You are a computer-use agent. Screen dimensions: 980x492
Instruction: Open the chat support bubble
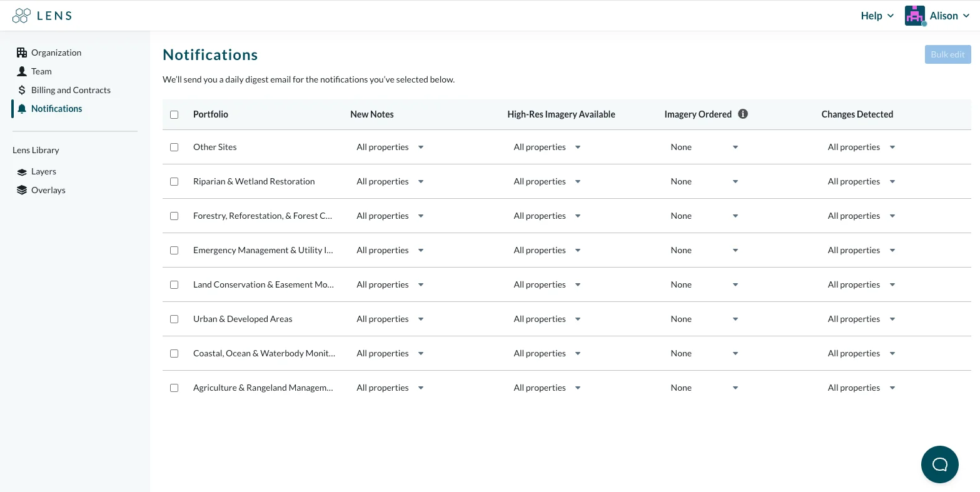click(x=939, y=464)
